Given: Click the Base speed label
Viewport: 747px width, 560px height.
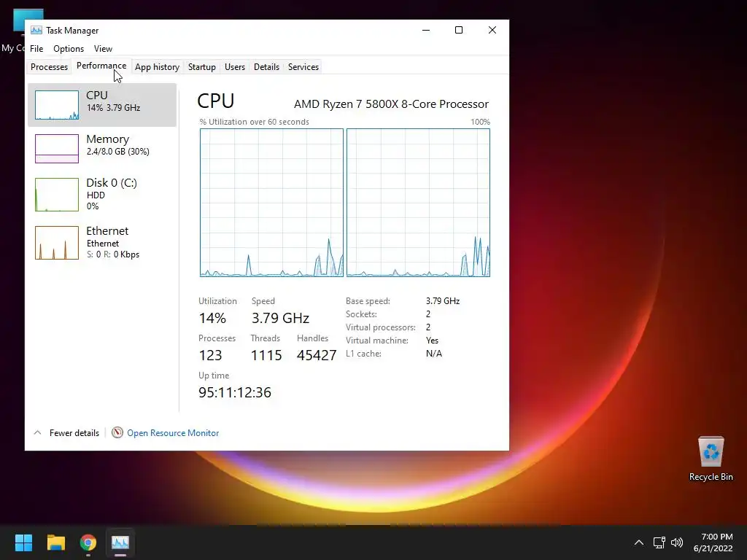Looking at the screenshot, I should (x=368, y=301).
